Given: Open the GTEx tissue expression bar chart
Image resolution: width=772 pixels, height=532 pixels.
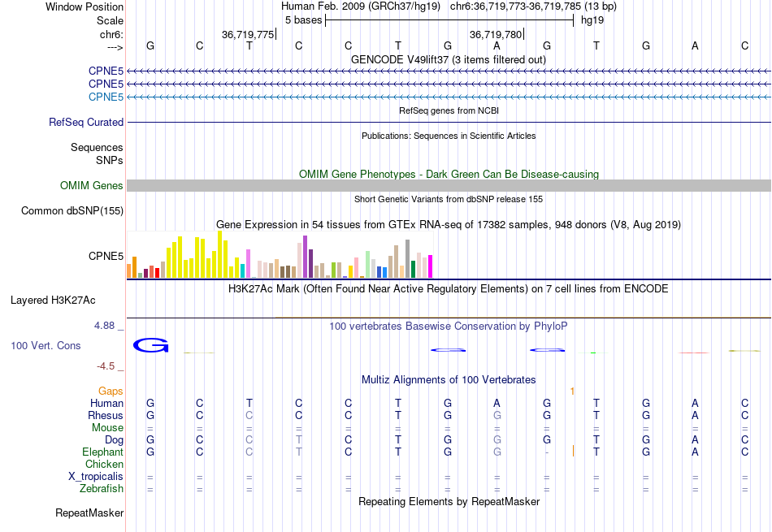Looking at the screenshot, I should coord(280,255).
